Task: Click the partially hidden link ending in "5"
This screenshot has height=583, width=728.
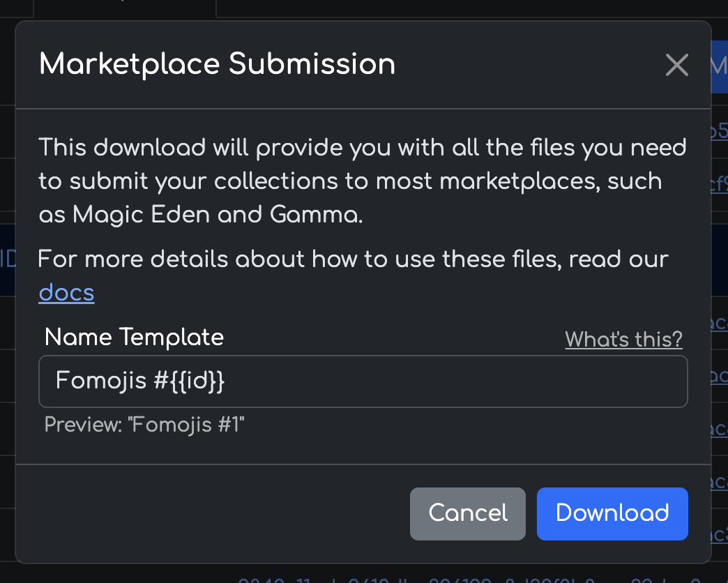Action: (x=720, y=132)
